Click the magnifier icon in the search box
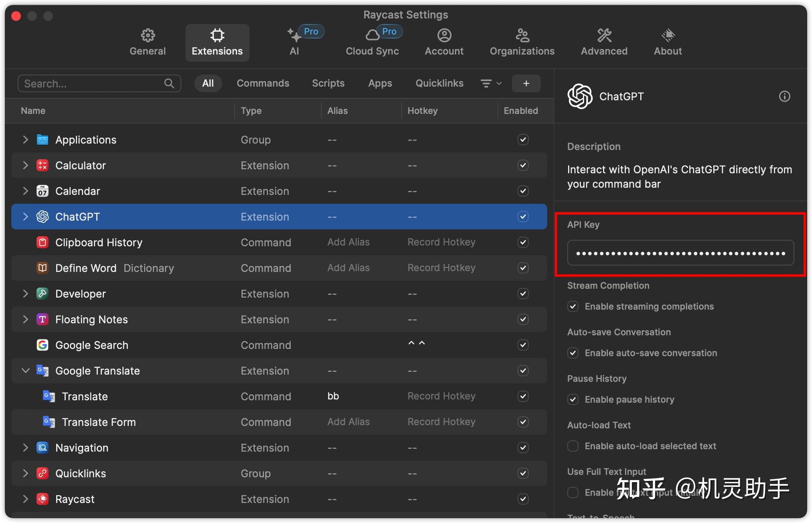 click(x=169, y=83)
